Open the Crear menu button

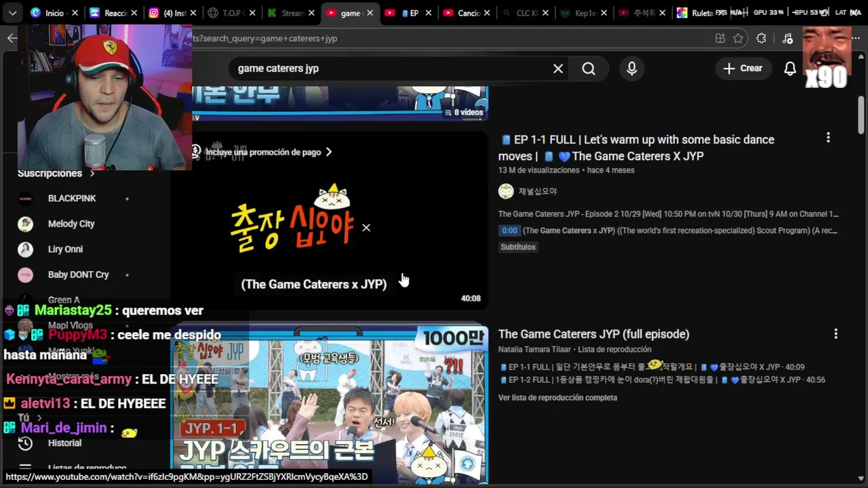click(x=743, y=68)
